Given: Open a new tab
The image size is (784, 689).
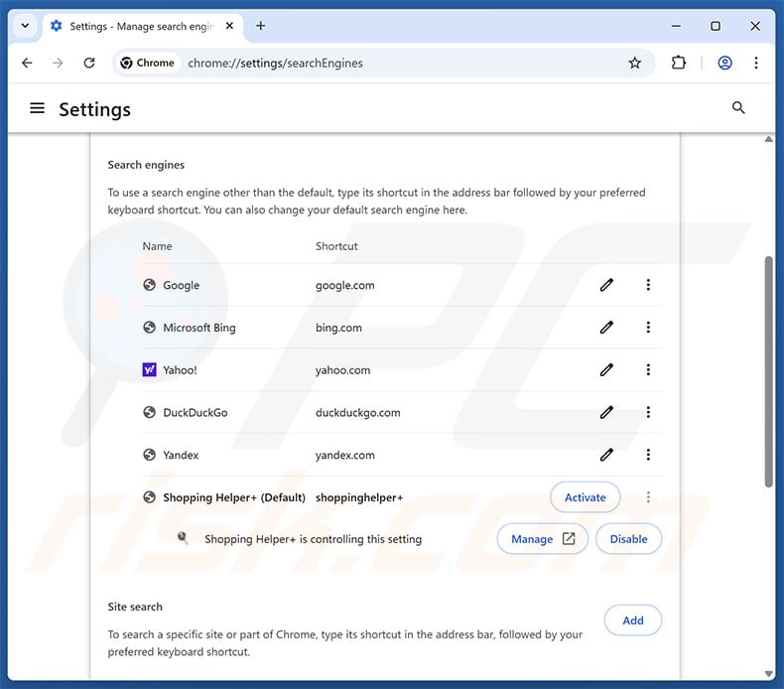Looking at the screenshot, I should click(260, 26).
